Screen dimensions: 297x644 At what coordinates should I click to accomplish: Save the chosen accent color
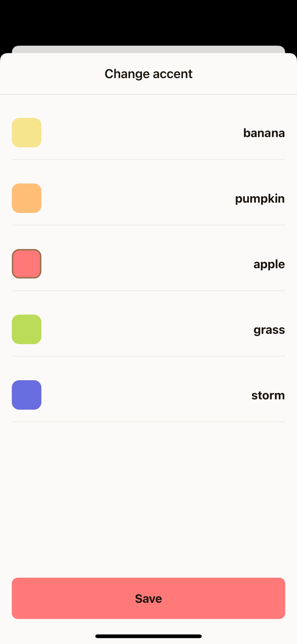pyautogui.click(x=149, y=598)
